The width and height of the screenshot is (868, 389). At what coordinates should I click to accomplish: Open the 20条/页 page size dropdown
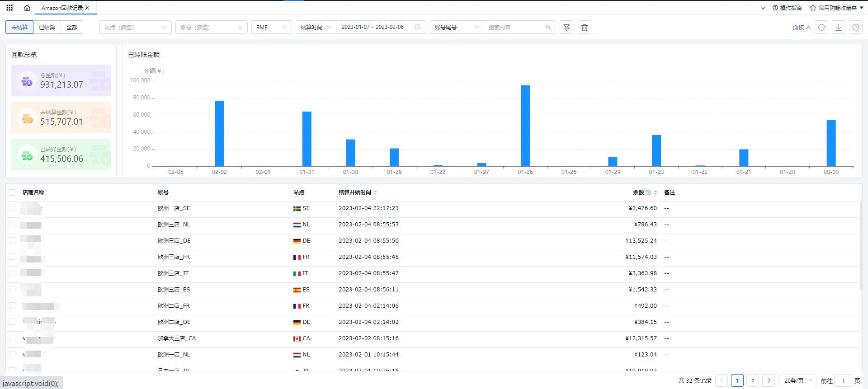click(x=797, y=381)
